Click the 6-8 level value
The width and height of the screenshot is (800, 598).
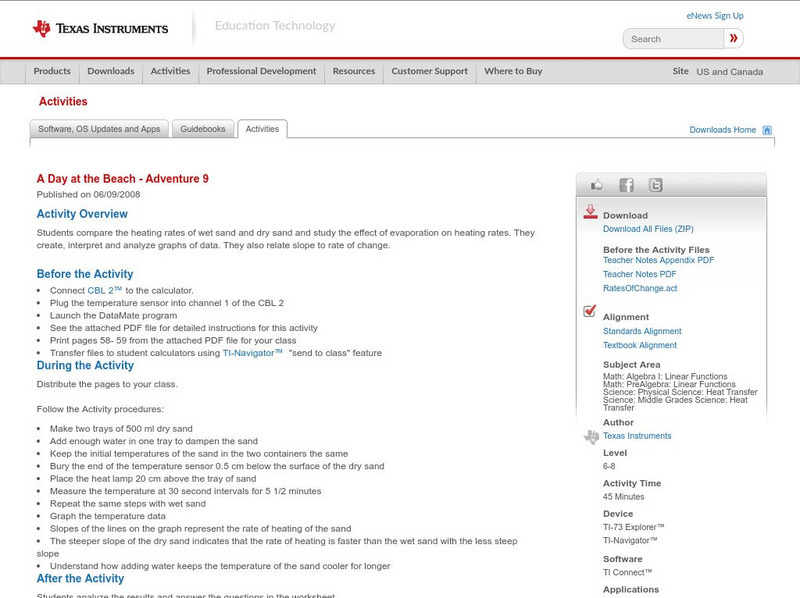609,466
